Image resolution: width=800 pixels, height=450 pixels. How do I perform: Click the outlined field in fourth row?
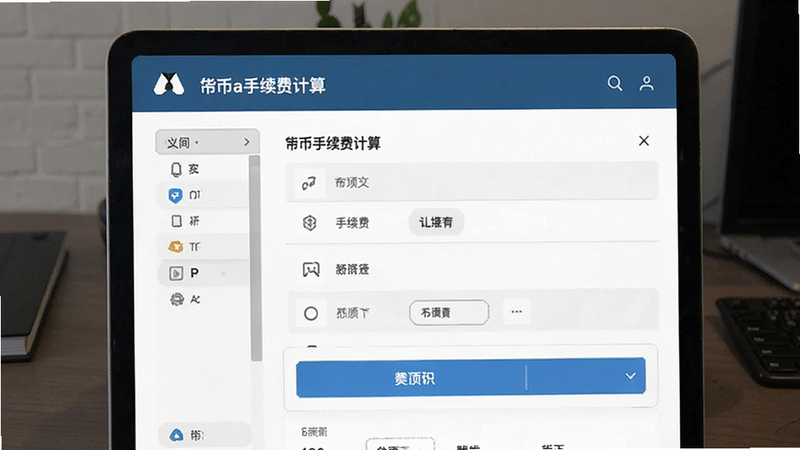(x=449, y=312)
